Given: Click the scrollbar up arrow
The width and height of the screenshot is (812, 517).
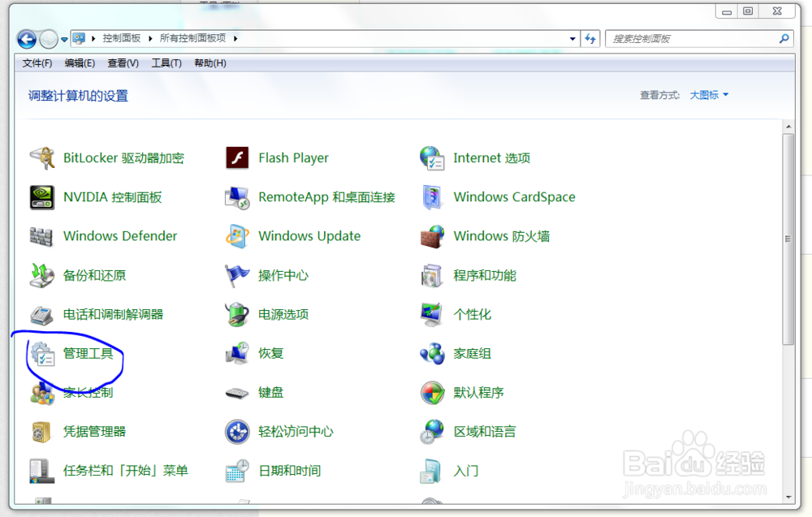Looking at the screenshot, I should (x=788, y=127).
